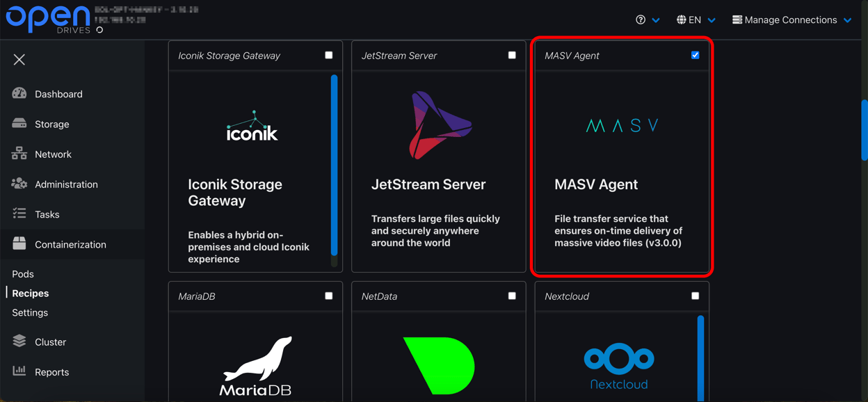Expand the Manage Connections dropdown
Screen dimensions: 868x402
[791, 19]
